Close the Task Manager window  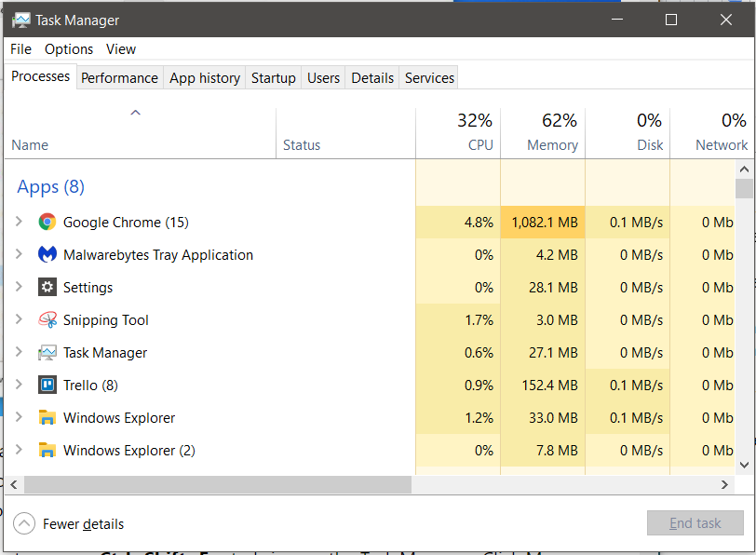[x=726, y=20]
